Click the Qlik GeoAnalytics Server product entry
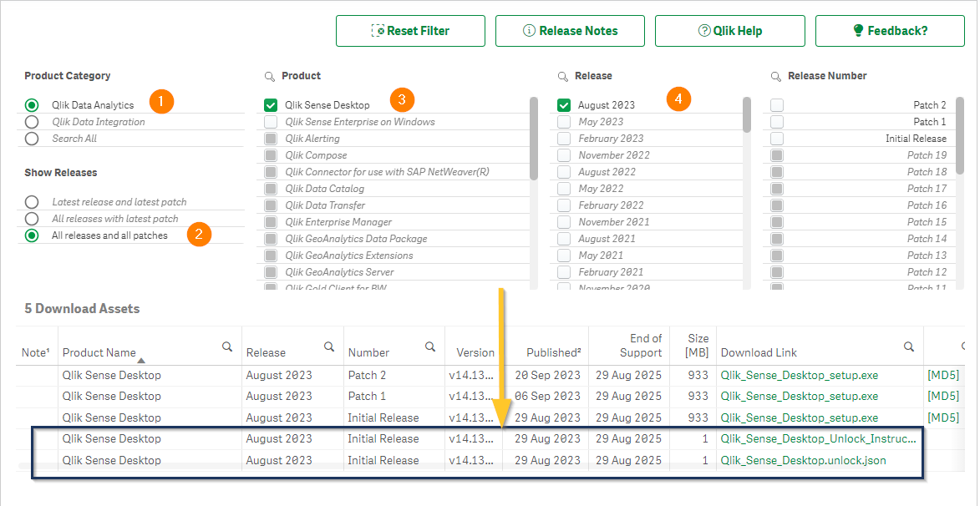The image size is (980, 506). click(x=339, y=271)
